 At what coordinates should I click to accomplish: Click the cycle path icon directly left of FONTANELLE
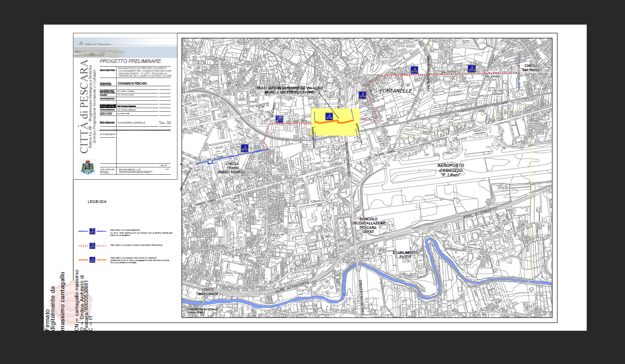362,95
